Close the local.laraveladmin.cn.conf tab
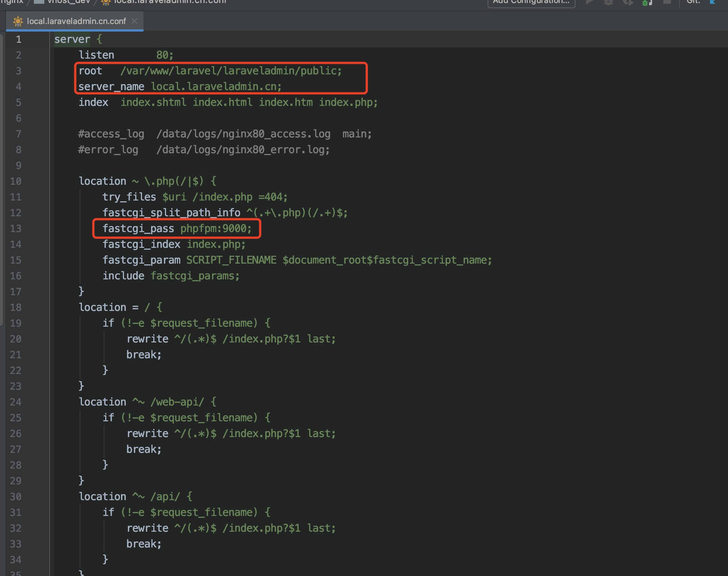This screenshot has height=576, width=728. click(134, 21)
